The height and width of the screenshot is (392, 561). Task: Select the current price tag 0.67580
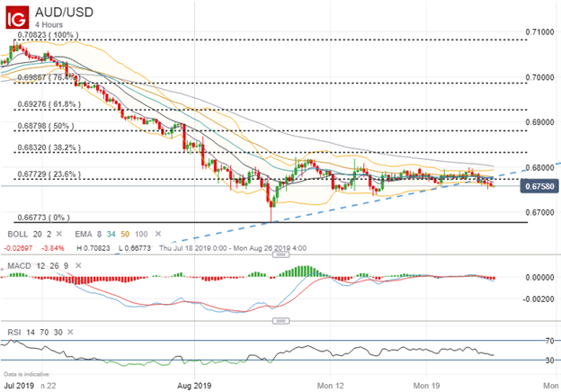point(539,186)
